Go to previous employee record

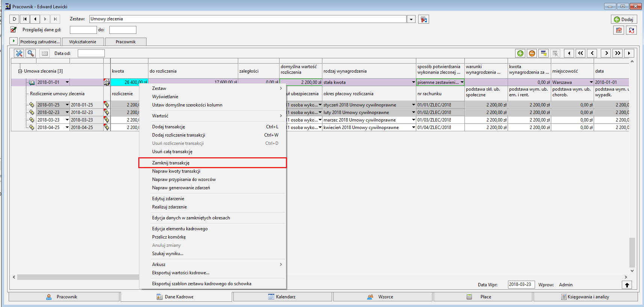click(35, 19)
